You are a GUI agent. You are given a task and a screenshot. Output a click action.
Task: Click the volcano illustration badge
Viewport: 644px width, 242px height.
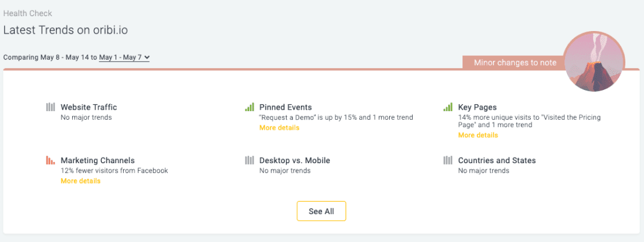click(x=594, y=61)
